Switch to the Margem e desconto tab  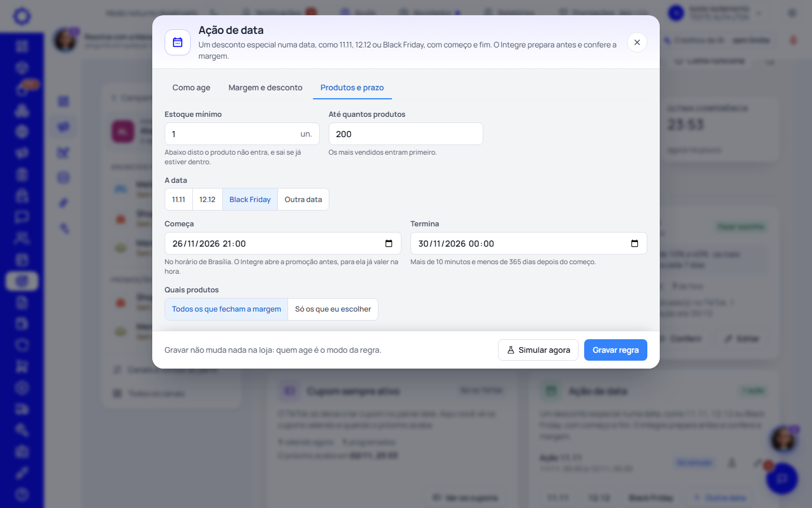[x=266, y=87]
